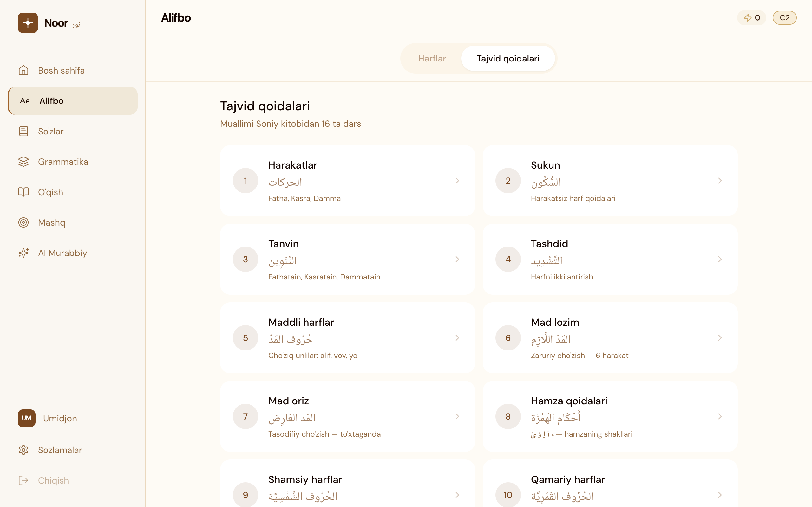This screenshot has height=507, width=812.
Task: Expand the Tashdid lesson chevron
Action: pos(720,259)
